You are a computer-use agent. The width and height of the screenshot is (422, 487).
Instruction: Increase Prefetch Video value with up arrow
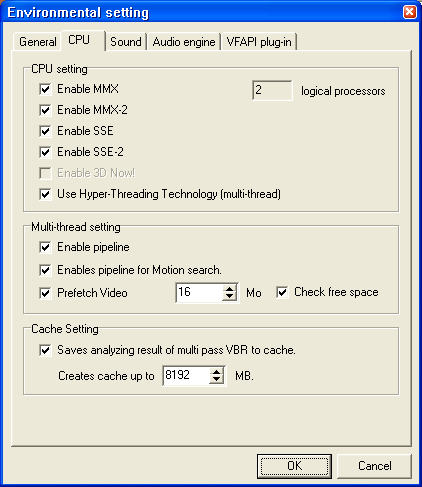click(229, 288)
